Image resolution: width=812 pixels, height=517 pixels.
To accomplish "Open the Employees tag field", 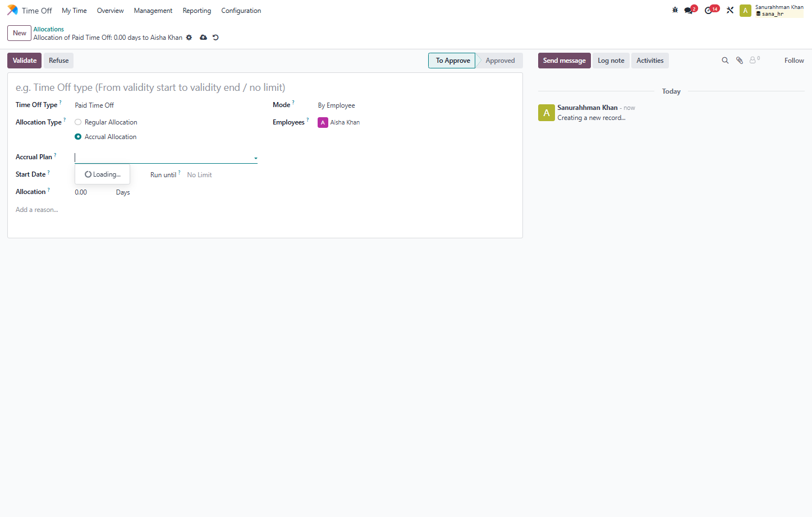I will 416,122.
